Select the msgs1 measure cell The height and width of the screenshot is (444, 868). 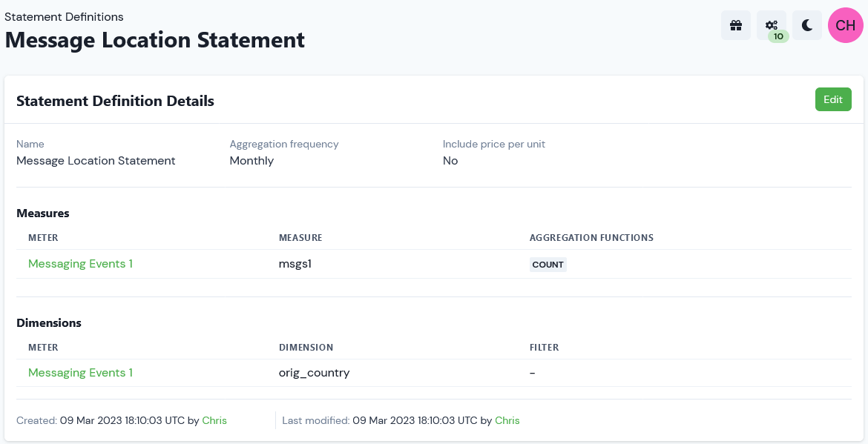coord(295,264)
